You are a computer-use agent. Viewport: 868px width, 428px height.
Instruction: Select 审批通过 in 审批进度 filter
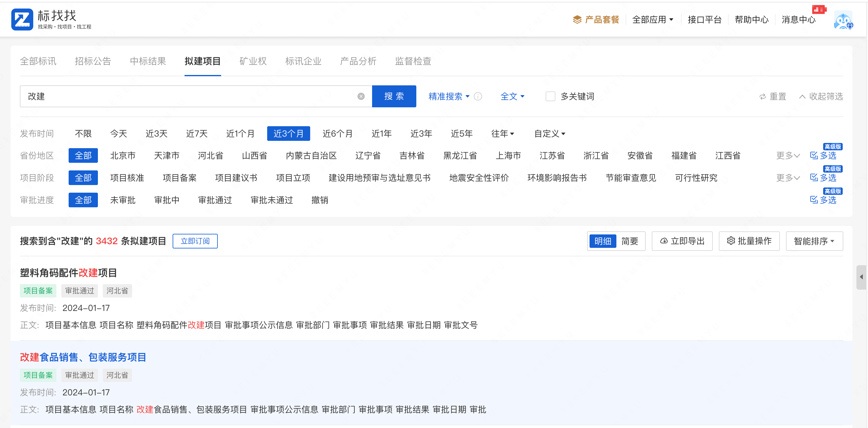coord(215,200)
